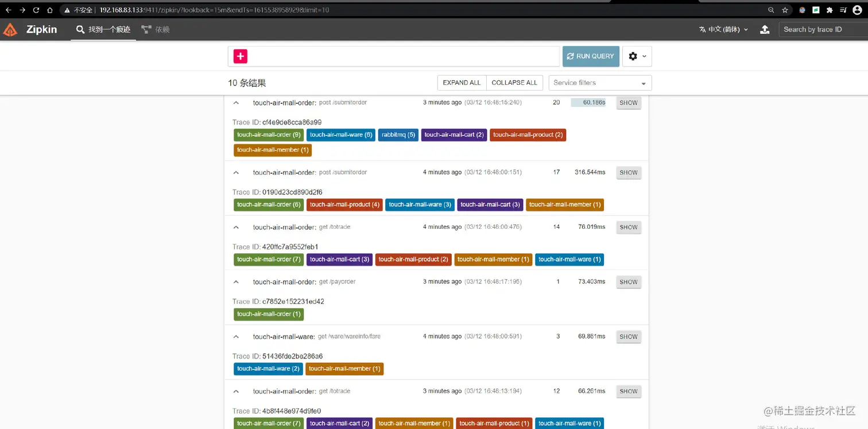Open the media control music-list icon
This screenshot has width=868, height=429.
click(843, 10)
